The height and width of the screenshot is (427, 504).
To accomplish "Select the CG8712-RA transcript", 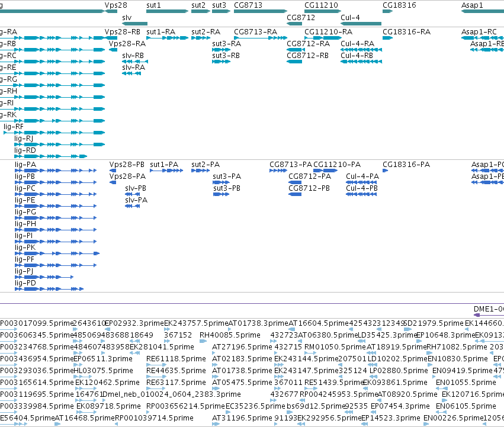I will click(296, 50).
